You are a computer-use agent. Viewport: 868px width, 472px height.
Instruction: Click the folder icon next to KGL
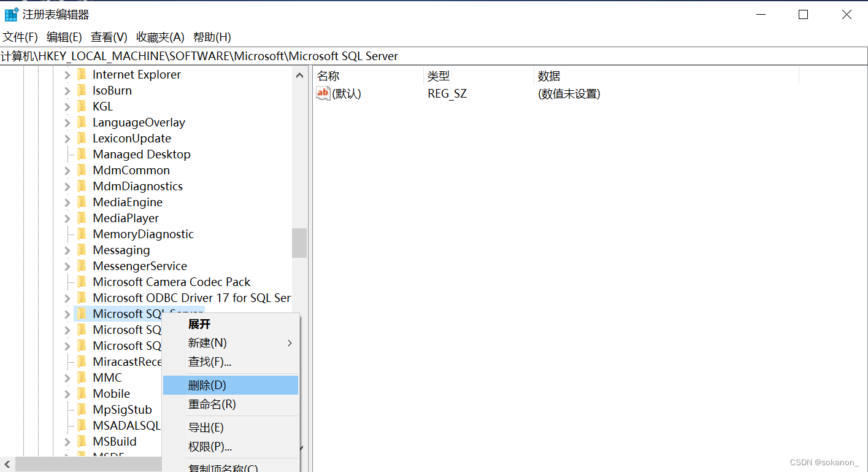[82, 106]
